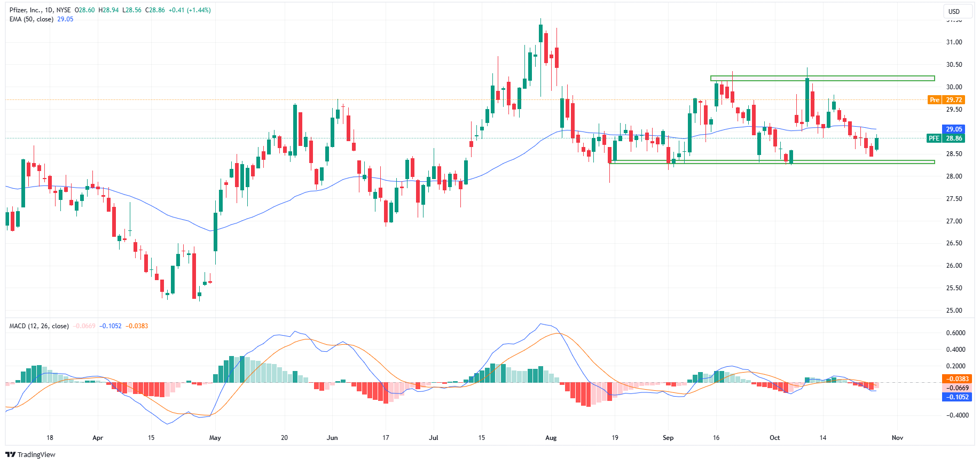Click the MACD legend value -0.0383
The image size is (980, 464).
click(x=137, y=326)
